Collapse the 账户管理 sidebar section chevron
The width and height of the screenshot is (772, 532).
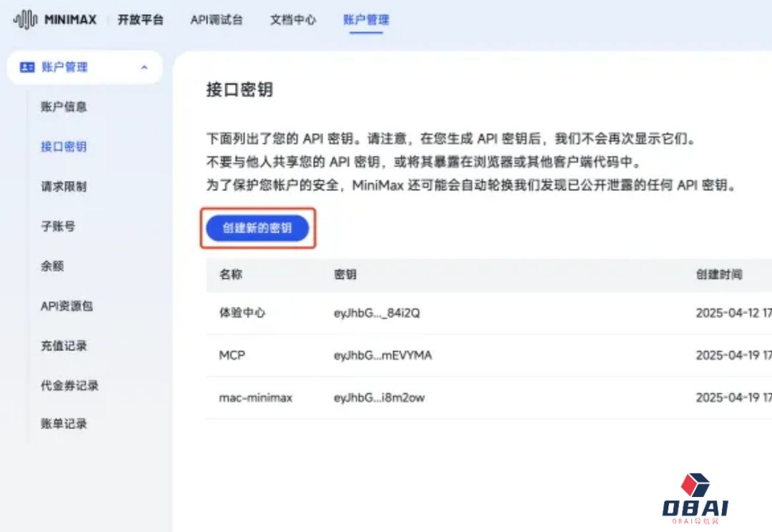coord(144,67)
